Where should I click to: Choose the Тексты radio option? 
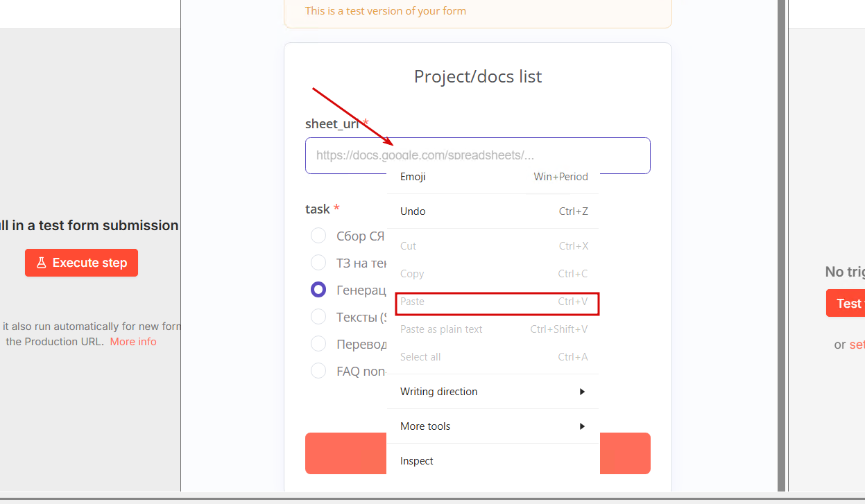pos(318,317)
